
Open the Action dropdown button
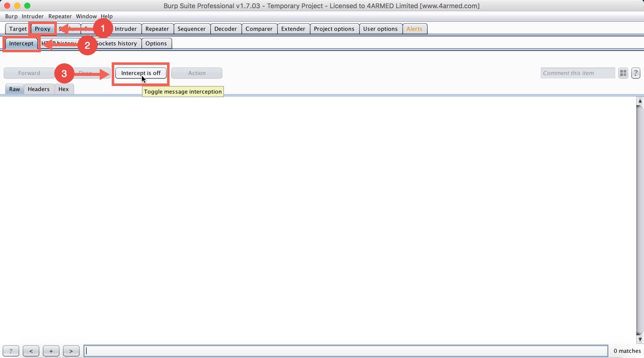(x=197, y=73)
